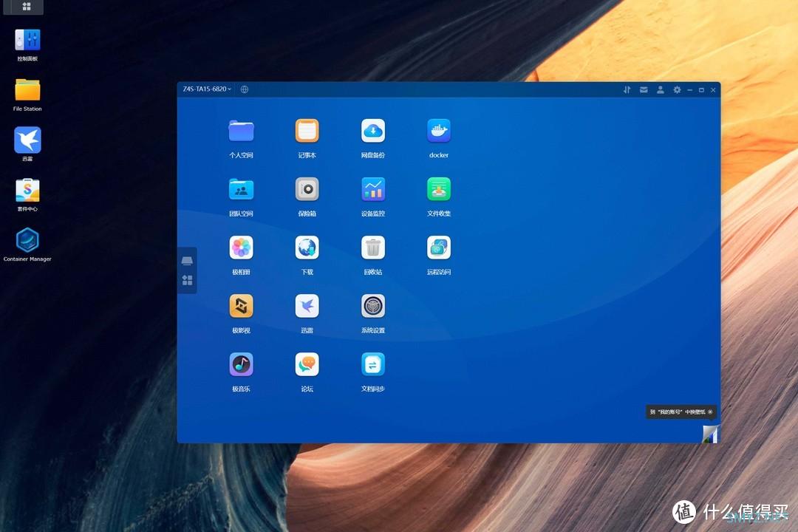Close the Z4S client window
Screen dimensions: 798x532
[x=713, y=90]
